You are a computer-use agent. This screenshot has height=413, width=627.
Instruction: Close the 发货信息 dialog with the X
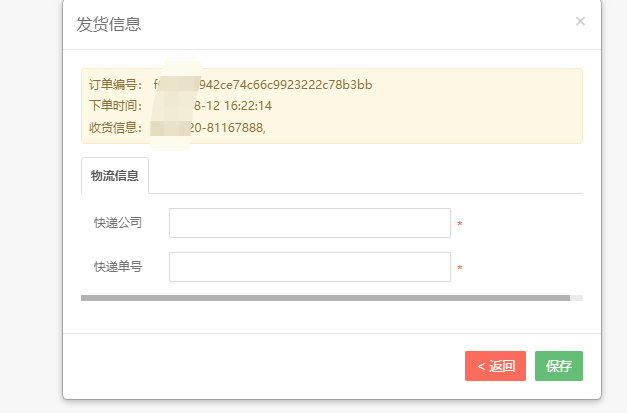tap(580, 21)
